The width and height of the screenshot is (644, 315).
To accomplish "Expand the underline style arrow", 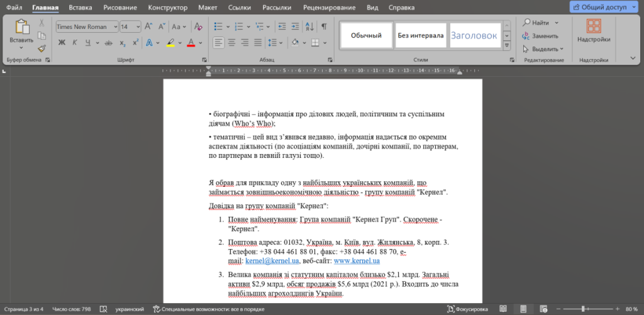I will 97,43.
